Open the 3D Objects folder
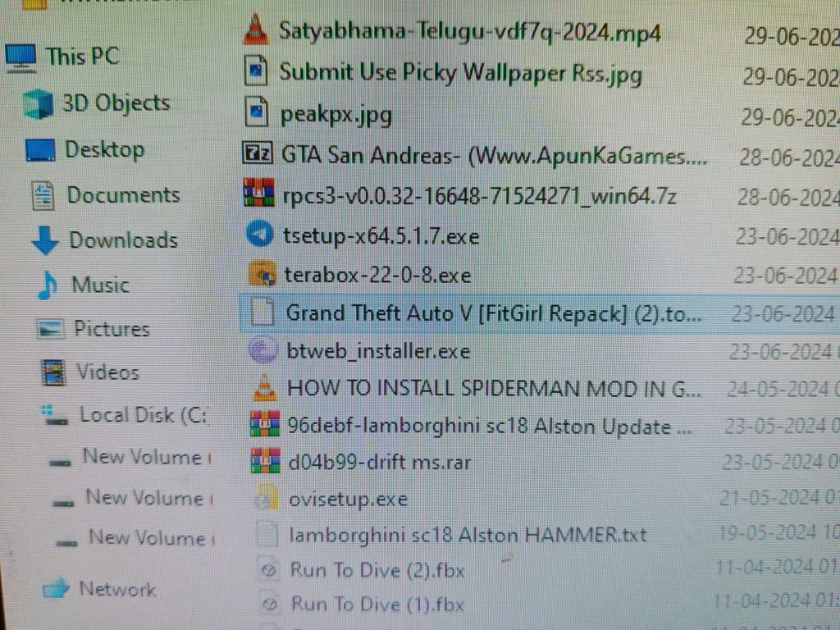The width and height of the screenshot is (840, 630). [116, 103]
